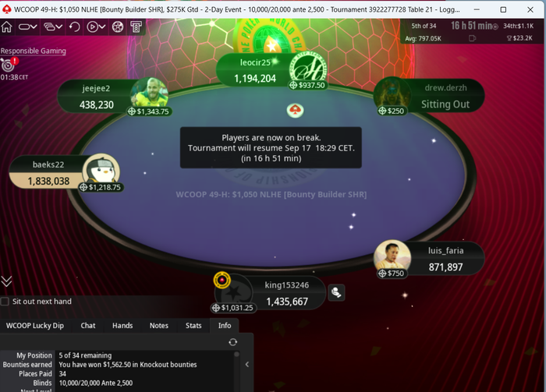Switch to the Chat tab
546x392 pixels.
coord(87,326)
